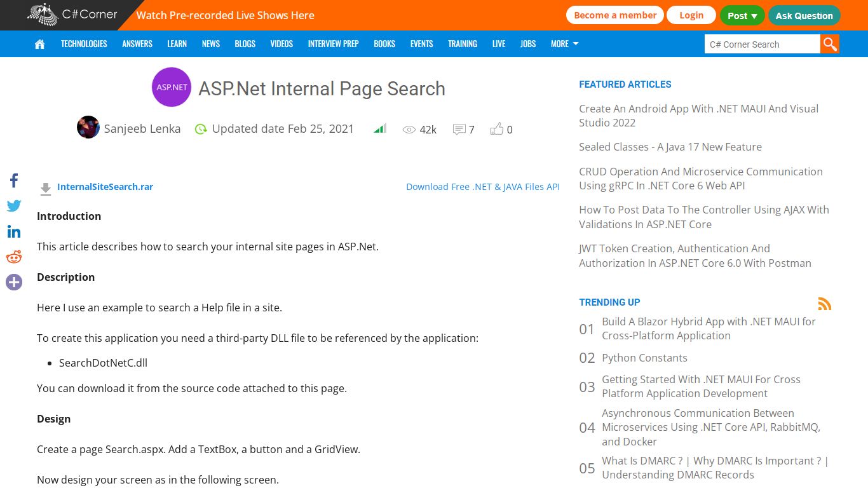This screenshot has height=488, width=868.
Task: Open author Sanjeeb Lenka's profile link
Action: (142, 129)
